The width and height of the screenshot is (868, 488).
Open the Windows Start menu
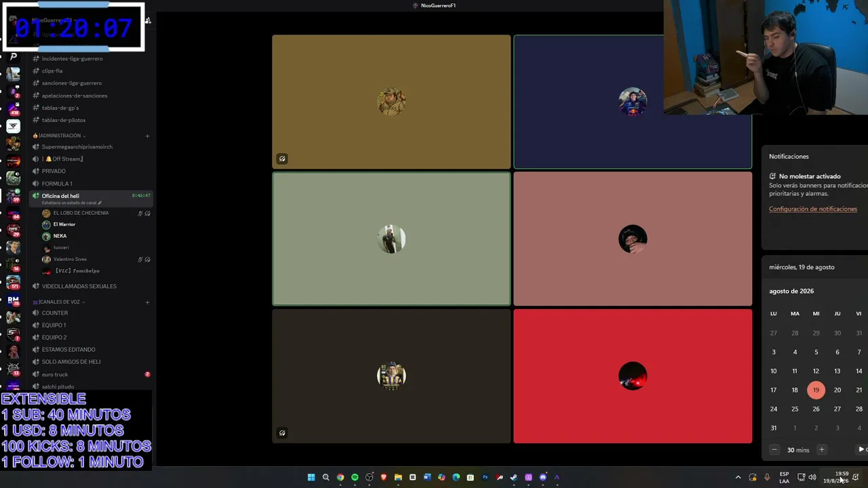(311, 477)
